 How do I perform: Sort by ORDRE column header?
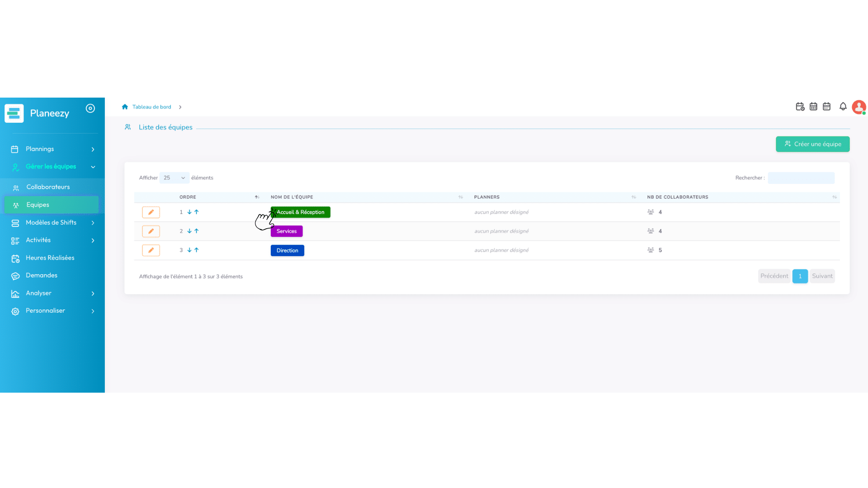click(219, 197)
